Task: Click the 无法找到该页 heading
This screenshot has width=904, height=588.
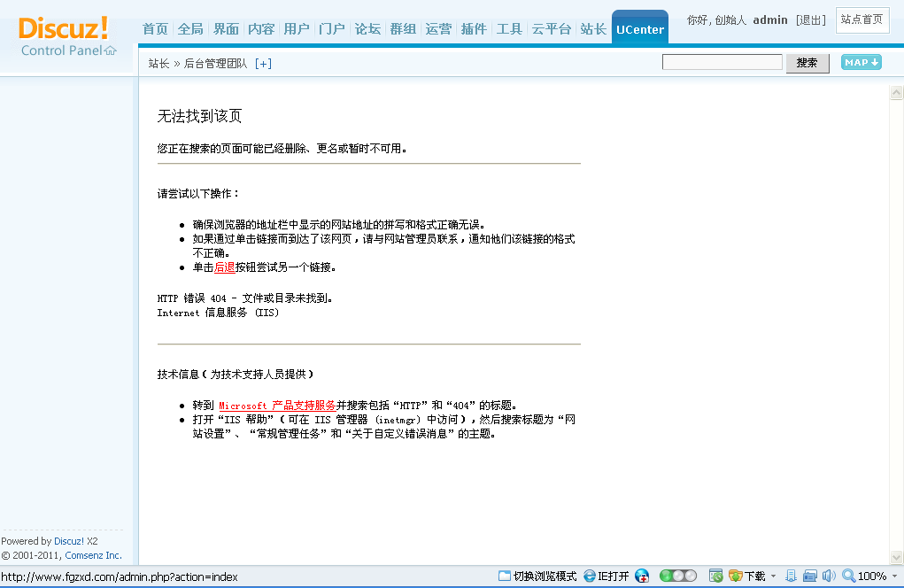Action: [199, 116]
